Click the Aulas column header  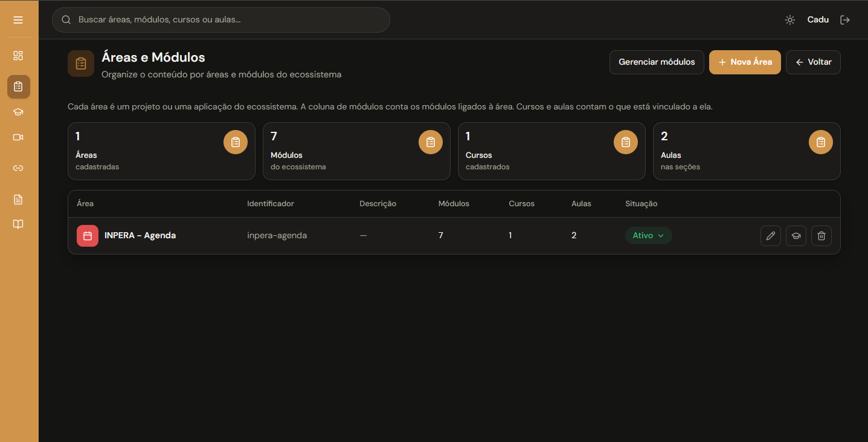click(581, 204)
